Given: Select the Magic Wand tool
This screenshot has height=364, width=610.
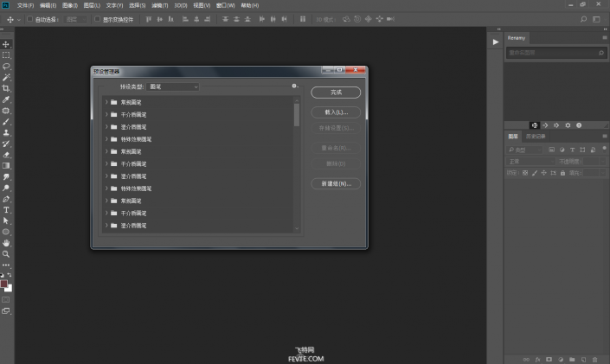Looking at the screenshot, I should click(x=6, y=78).
